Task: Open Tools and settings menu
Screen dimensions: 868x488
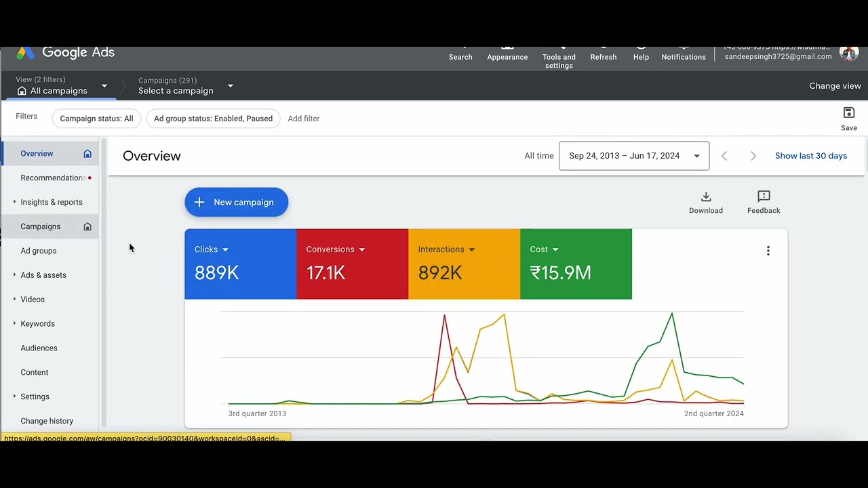Action: pos(559,58)
